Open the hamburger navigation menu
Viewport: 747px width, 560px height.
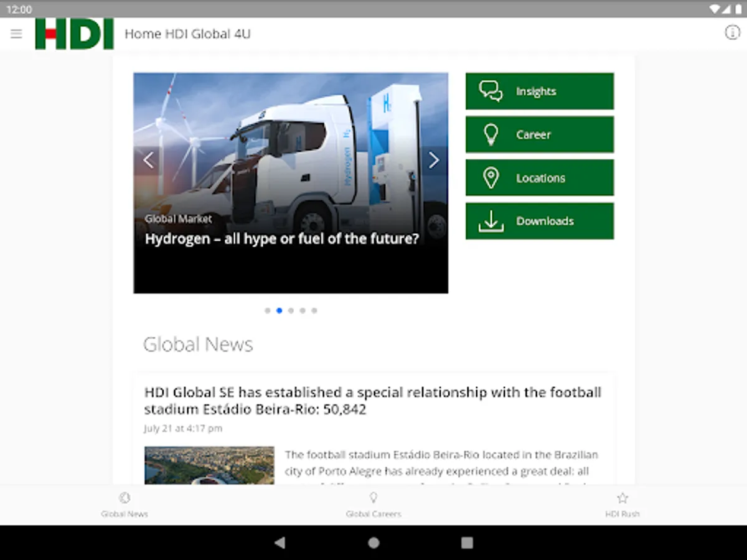coord(16,34)
